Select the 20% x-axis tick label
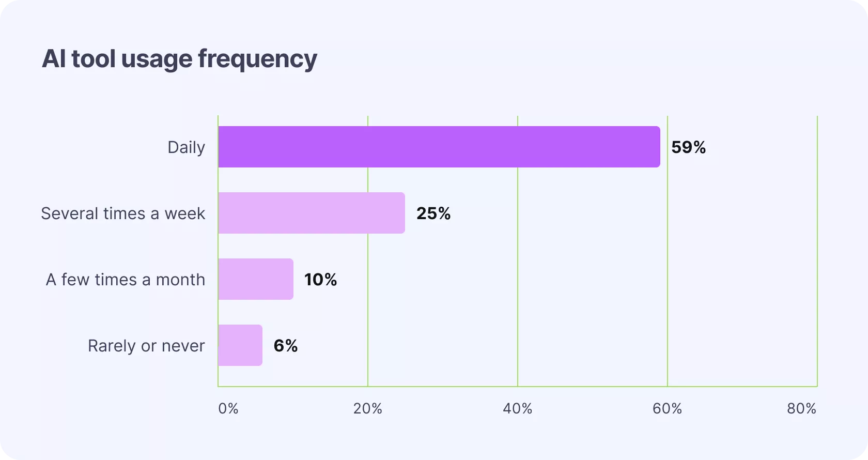This screenshot has width=868, height=460. [367, 409]
